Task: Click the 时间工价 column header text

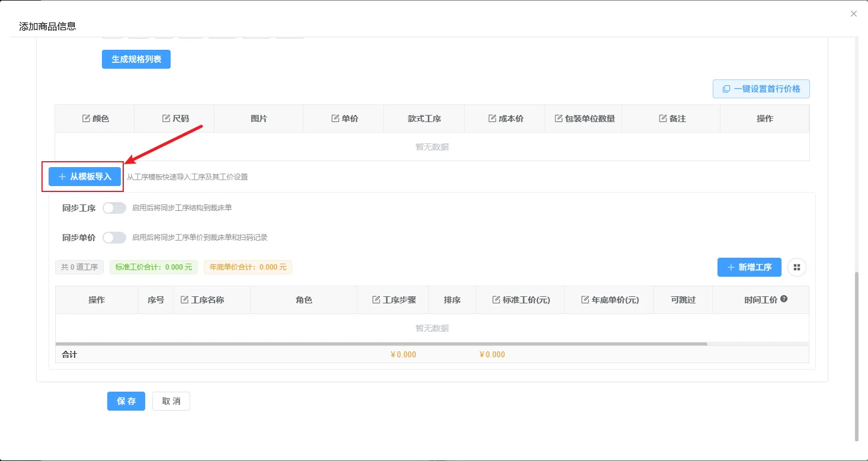Action: pos(761,300)
